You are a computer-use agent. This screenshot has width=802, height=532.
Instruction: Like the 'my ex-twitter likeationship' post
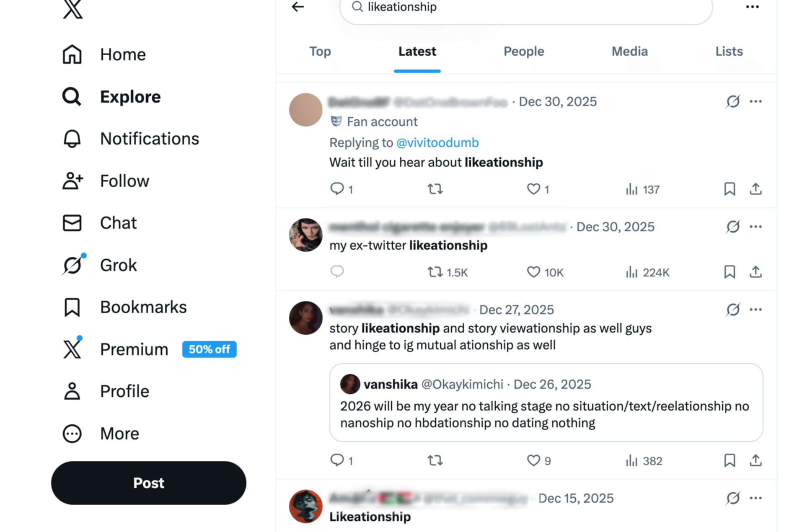coord(533,272)
